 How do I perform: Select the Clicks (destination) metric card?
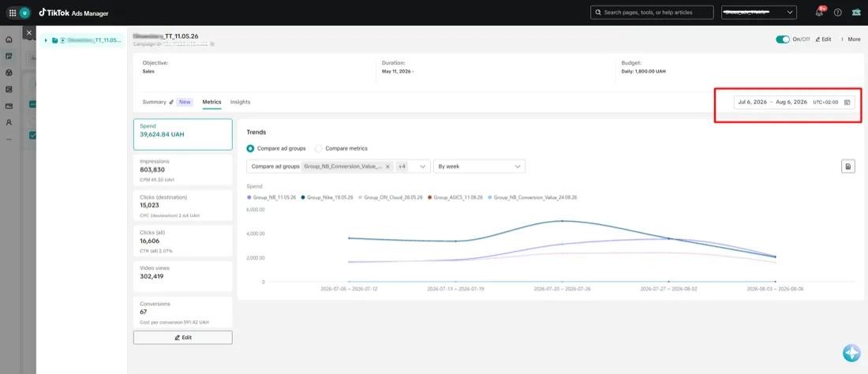[183, 204]
